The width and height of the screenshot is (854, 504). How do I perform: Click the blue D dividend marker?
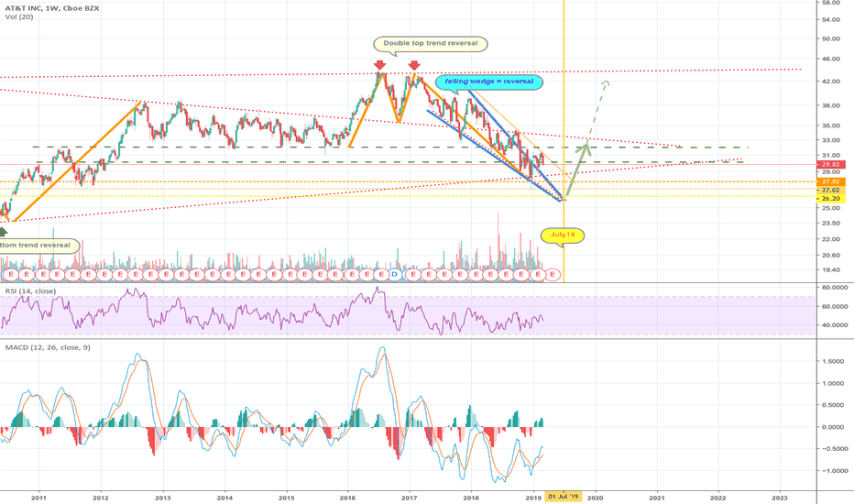point(394,275)
